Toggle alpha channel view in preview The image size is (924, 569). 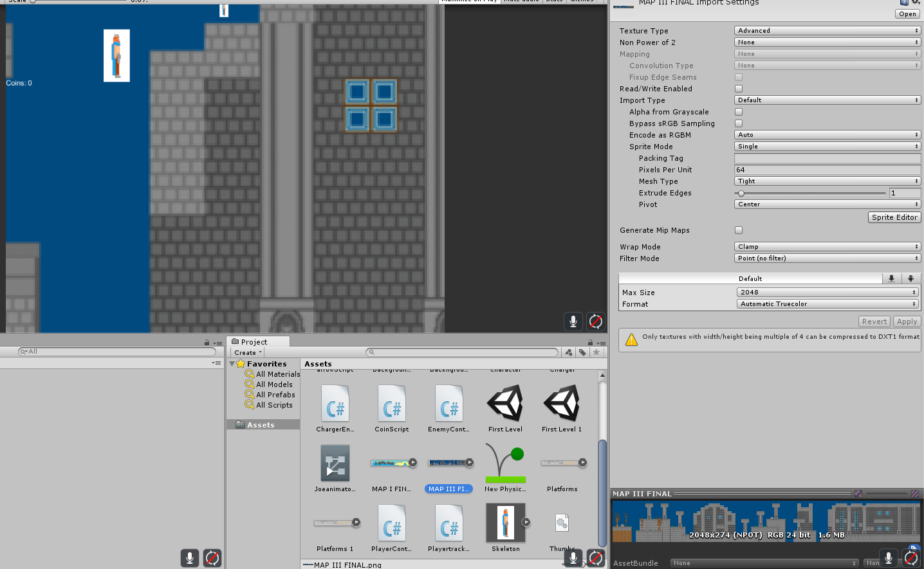[858, 494]
